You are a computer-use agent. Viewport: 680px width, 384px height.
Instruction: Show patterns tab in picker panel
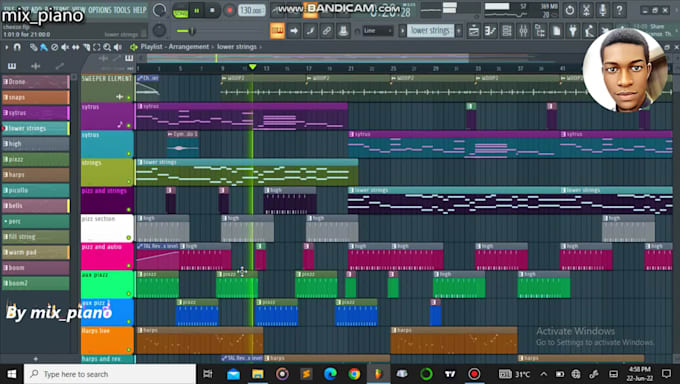point(12,66)
